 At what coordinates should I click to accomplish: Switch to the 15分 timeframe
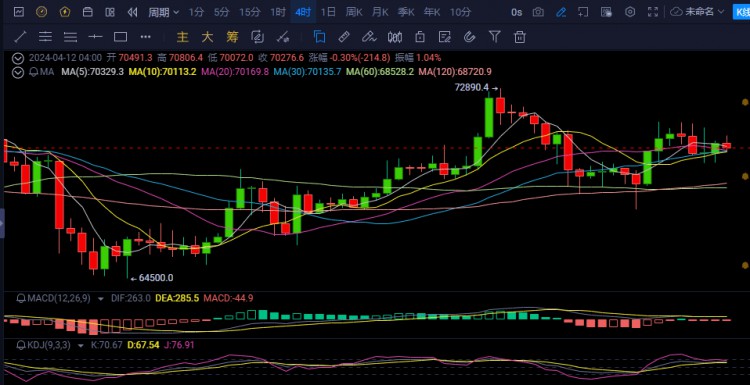[x=250, y=12]
